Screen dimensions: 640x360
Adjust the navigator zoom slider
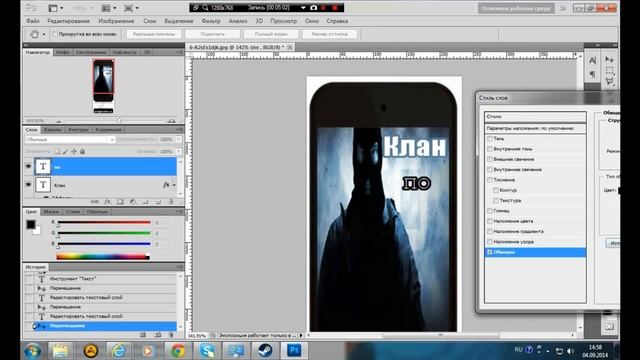pos(119,121)
